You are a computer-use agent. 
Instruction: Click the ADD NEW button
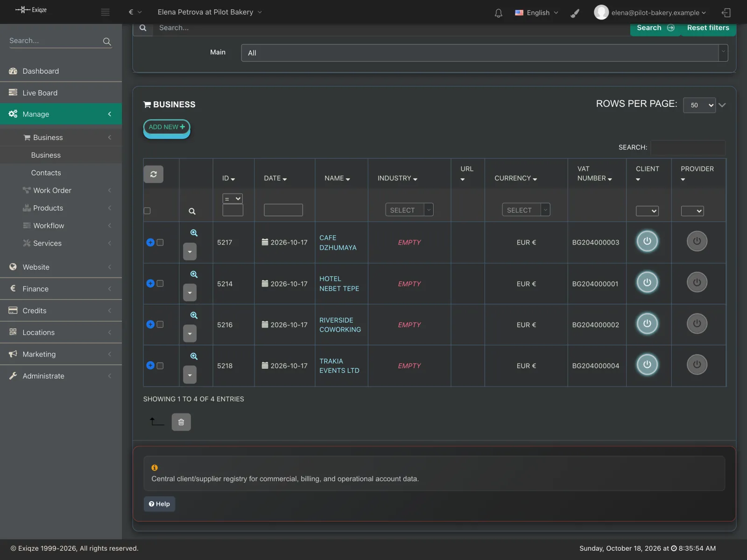(167, 127)
